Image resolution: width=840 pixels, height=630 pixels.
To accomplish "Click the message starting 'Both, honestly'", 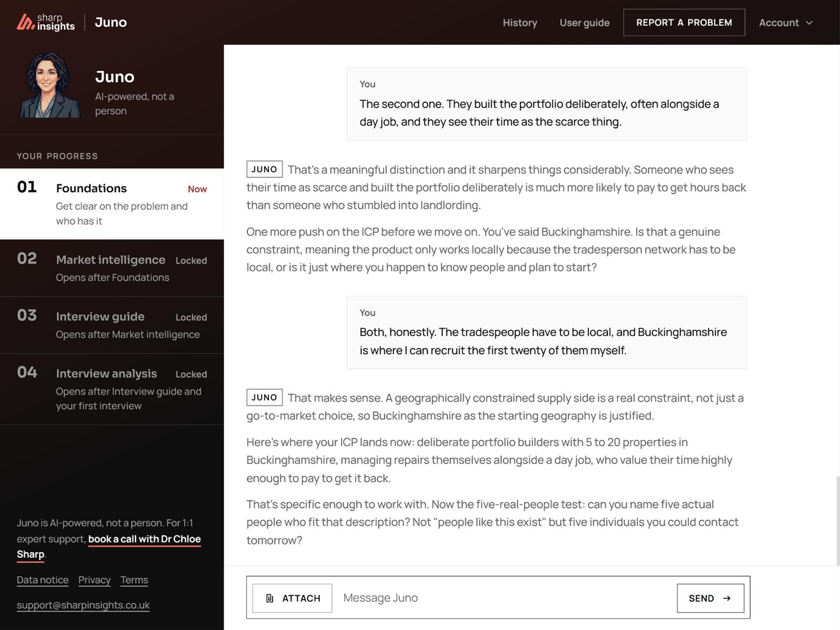I will (x=547, y=333).
